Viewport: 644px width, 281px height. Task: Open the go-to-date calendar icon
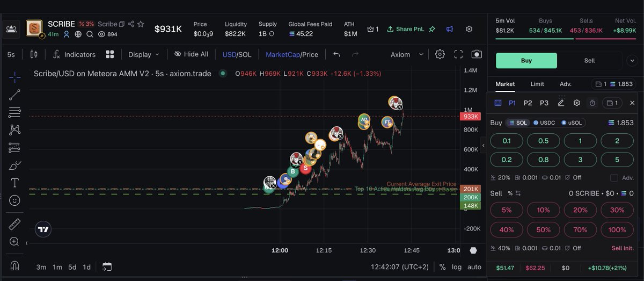click(107, 266)
